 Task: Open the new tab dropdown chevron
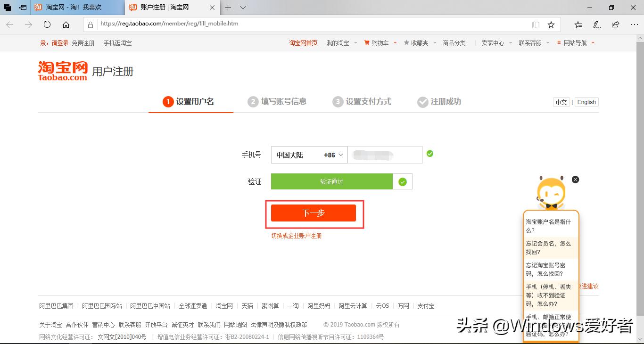point(242,8)
